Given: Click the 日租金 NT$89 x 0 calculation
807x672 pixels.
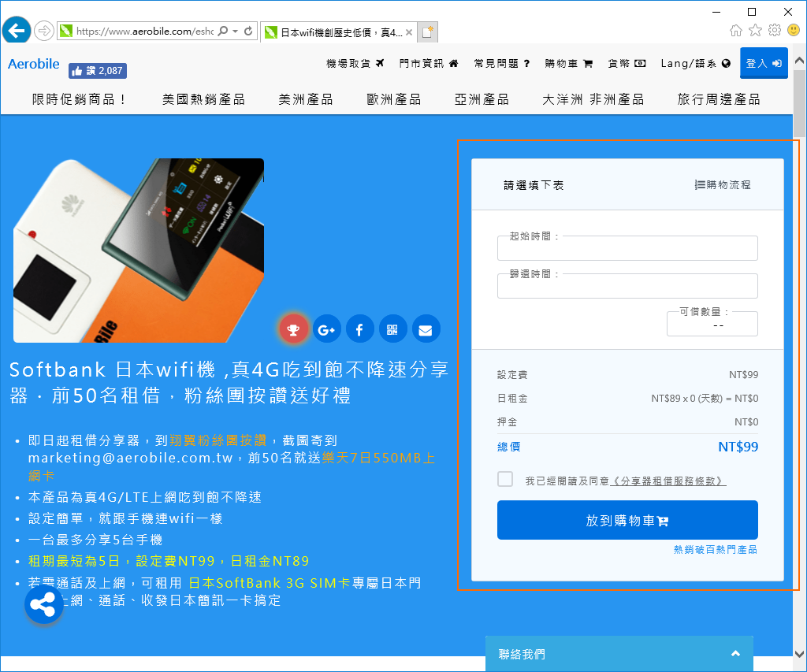Looking at the screenshot, I should (x=705, y=399).
